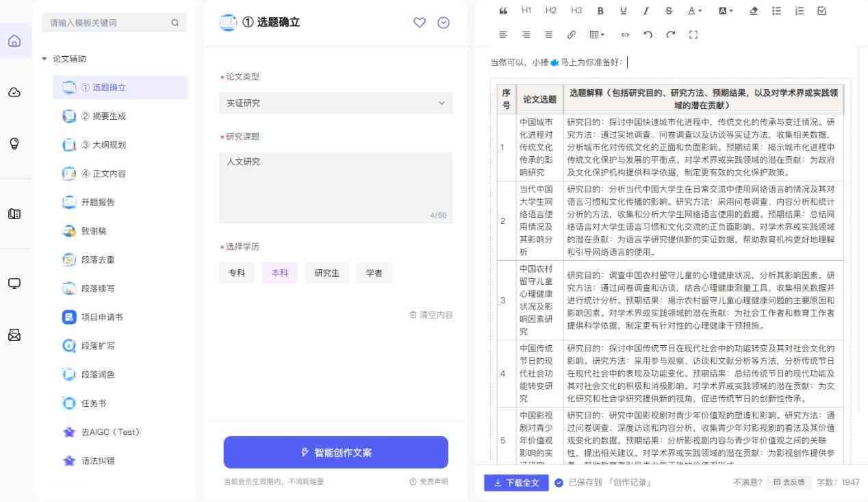This screenshot has width=868, height=502.
Task: Choose 研究生 education level
Action: click(327, 273)
